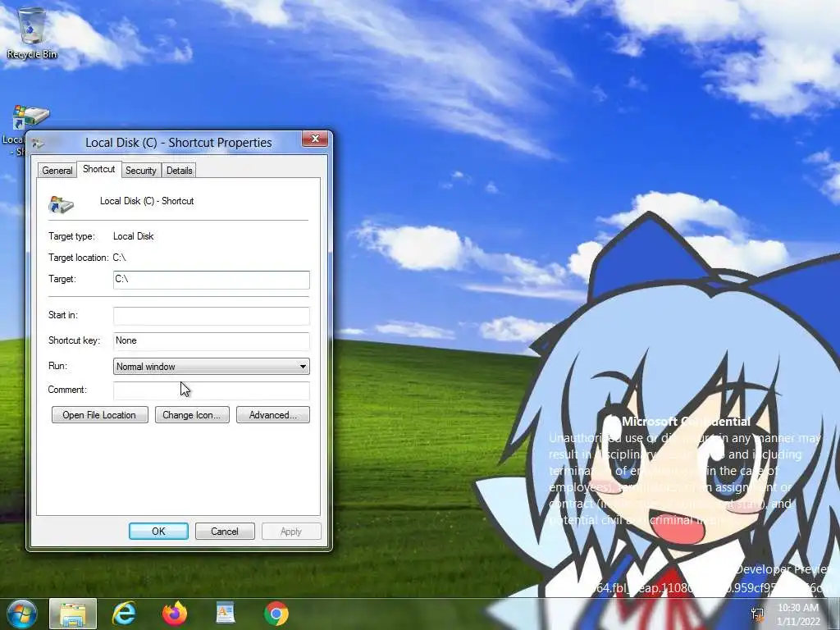
Task: Select the Shortcut tab
Action: pyautogui.click(x=98, y=169)
